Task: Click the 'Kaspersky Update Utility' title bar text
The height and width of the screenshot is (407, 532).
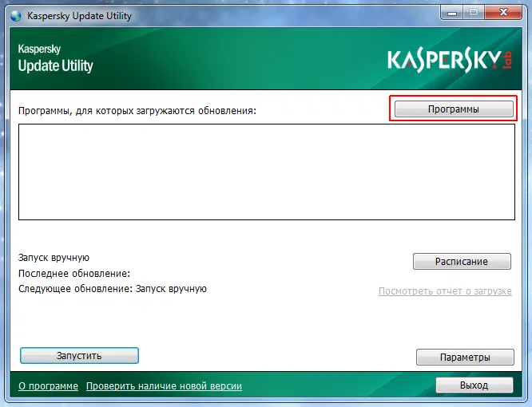Action: (x=79, y=16)
